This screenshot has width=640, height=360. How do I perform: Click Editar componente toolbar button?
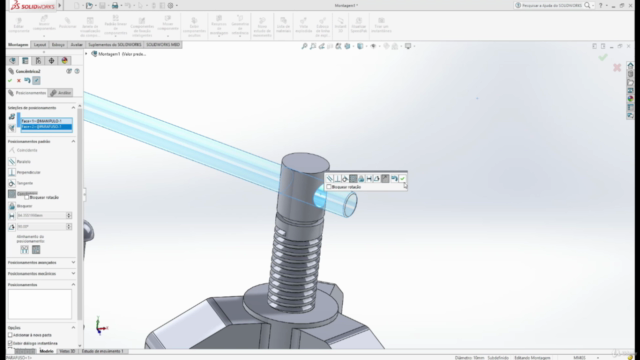[19, 25]
